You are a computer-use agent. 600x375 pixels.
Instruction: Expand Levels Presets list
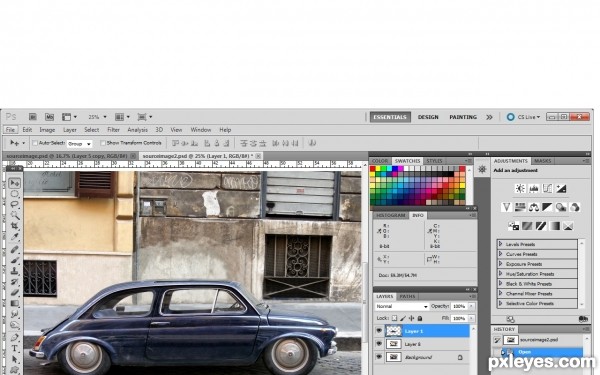coord(500,244)
